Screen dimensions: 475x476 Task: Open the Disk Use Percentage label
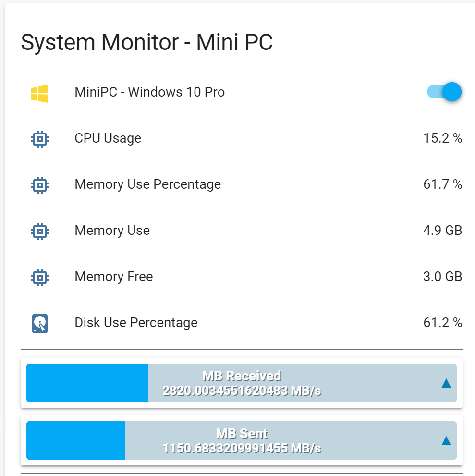click(136, 323)
